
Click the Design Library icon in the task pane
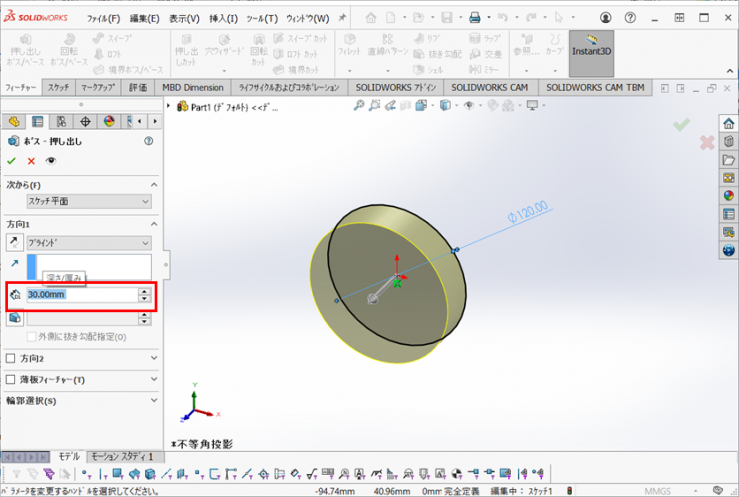(729, 141)
